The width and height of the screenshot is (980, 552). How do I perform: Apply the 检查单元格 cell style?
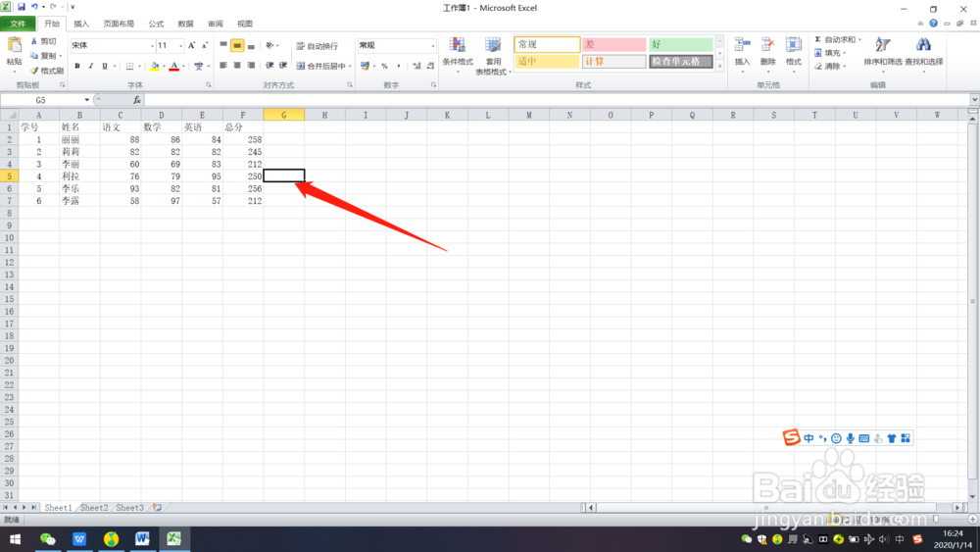pyautogui.click(x=681, y=61)
